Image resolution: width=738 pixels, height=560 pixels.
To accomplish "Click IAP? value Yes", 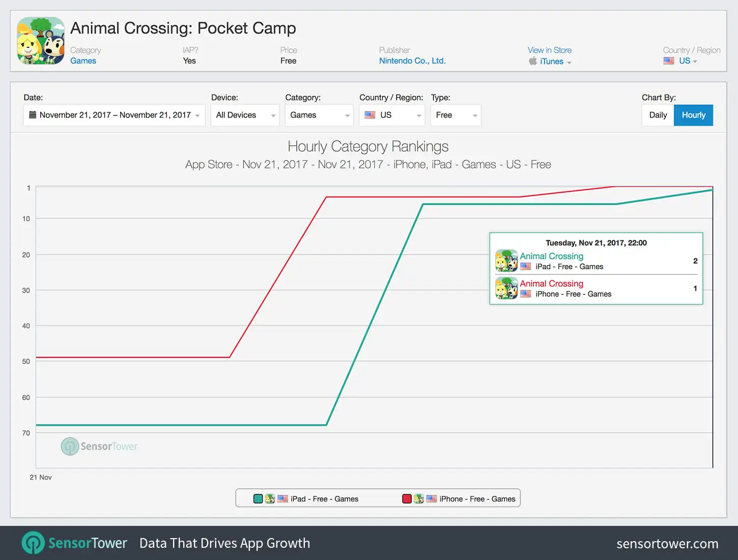I will (189, 61).
